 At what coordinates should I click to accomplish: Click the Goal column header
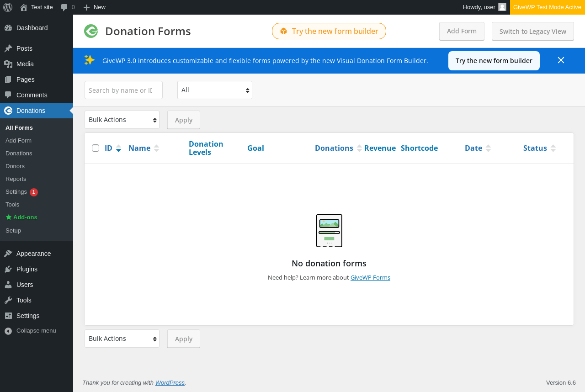pyautogui.click(x=255, y=148)
